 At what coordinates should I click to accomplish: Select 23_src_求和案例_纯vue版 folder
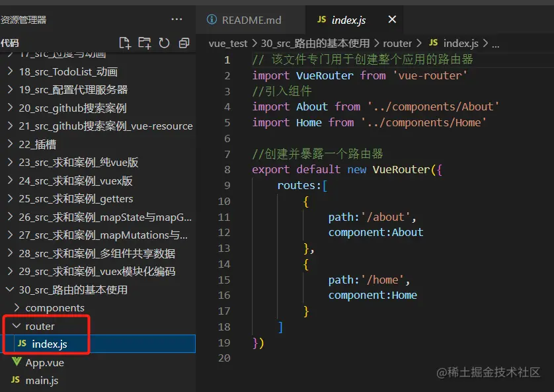click(x=98, y=162)
